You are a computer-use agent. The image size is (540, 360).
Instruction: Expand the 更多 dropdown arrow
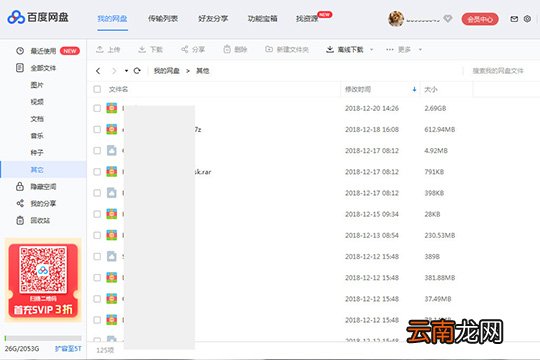point(420,50)
